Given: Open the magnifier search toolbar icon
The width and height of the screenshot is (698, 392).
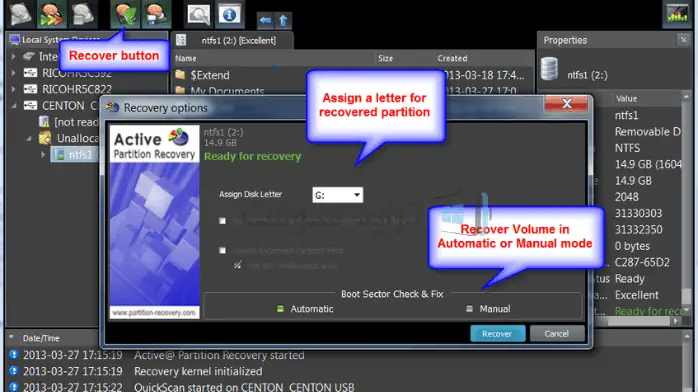Looking at the screenshot, I should (199, 14).
